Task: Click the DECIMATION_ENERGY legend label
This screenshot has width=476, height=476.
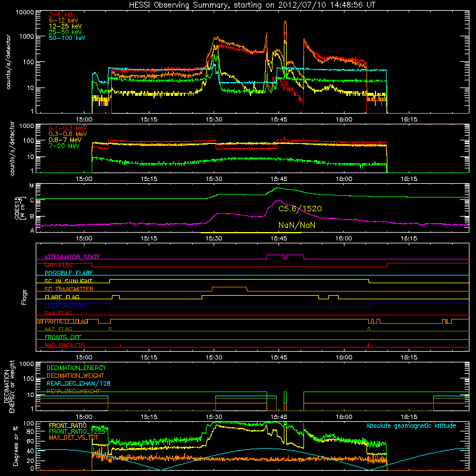Action: (x=76, y=368)
